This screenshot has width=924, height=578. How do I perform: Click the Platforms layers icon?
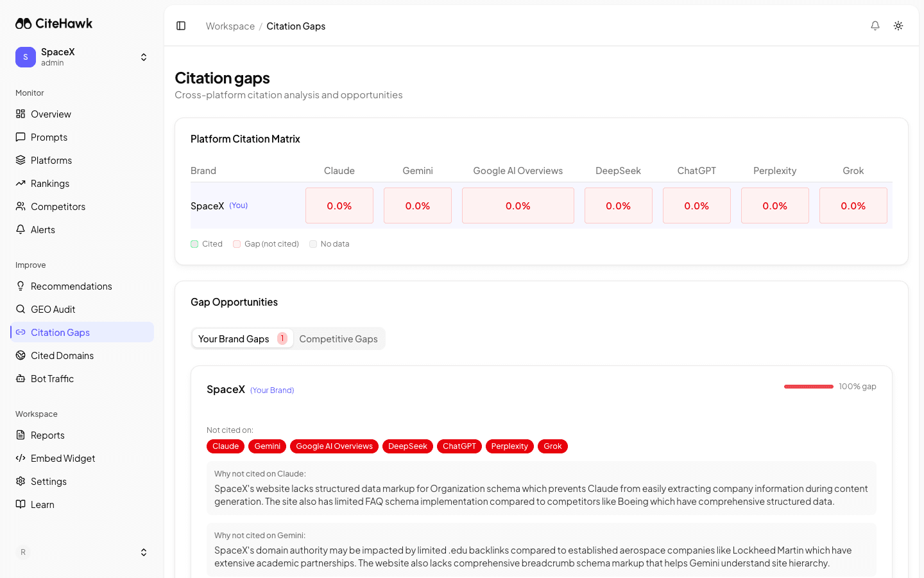pos(21,160)
